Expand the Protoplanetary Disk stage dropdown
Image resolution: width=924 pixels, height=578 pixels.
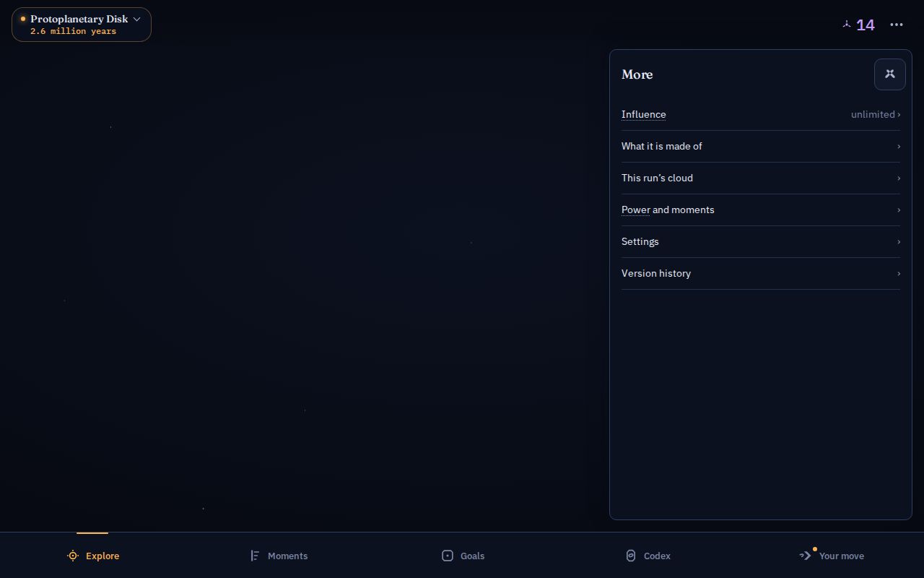82,25
